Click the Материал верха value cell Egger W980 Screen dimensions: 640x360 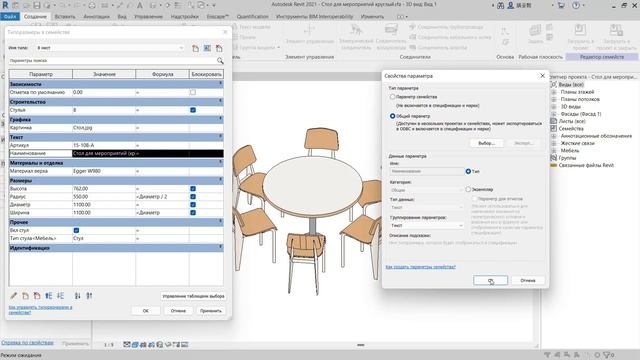click(104, 171)
